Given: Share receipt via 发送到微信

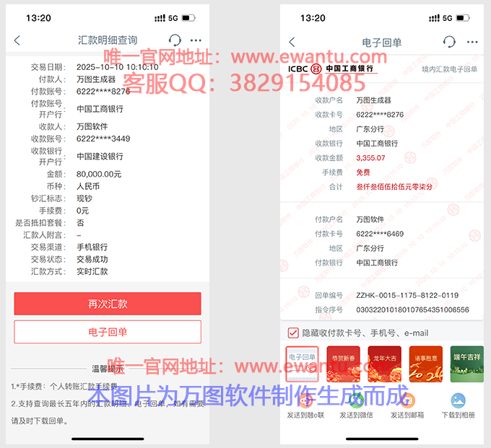Looking at the screenshot, I should pos(357,406).
